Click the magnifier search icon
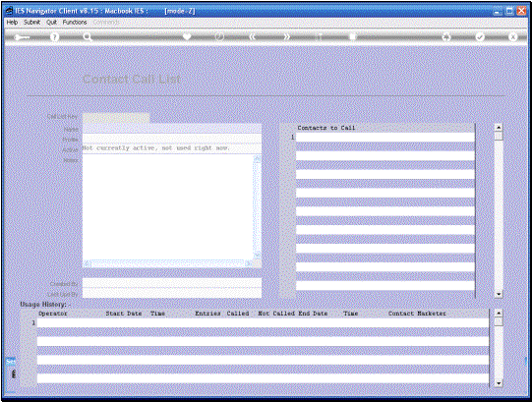This screenshot has width=532, height=402. coord(88,37)
